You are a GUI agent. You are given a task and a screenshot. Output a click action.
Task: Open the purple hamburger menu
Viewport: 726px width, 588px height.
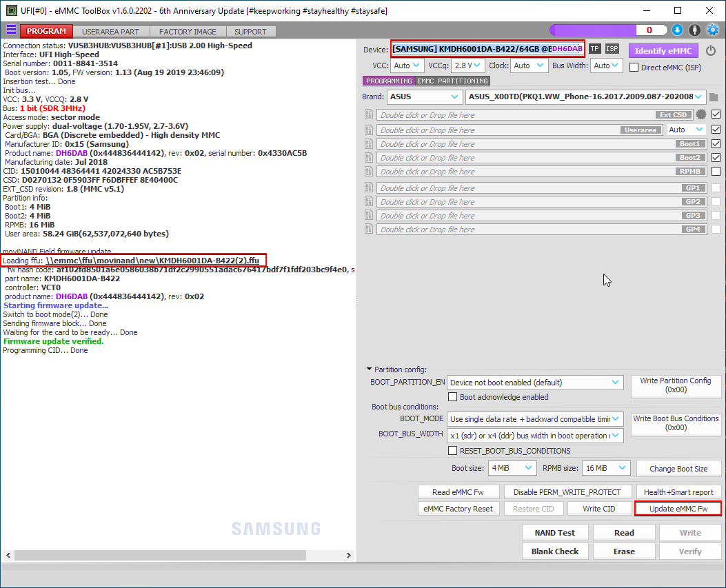click(11, 30)
